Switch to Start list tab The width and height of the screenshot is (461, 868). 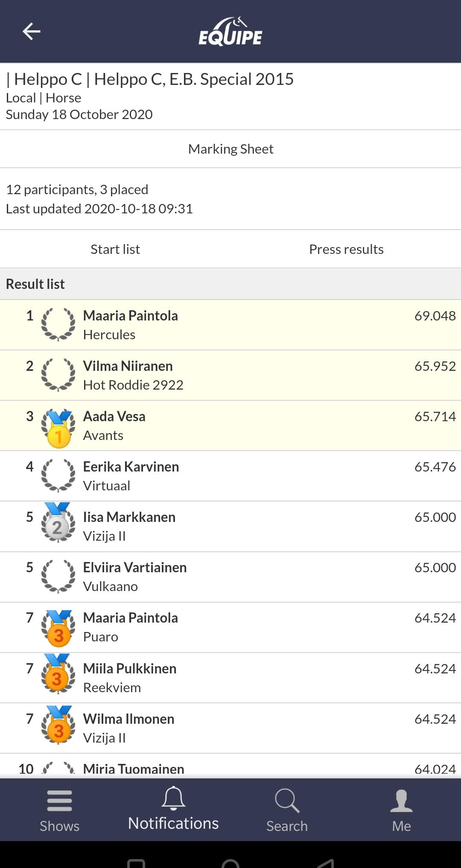[x=115, y=249]
